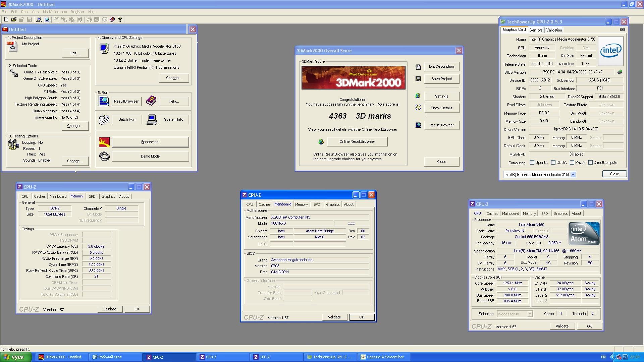
Task: Click the Save Project floppy icon in the score dialog
Action: [x=418, y=79]
